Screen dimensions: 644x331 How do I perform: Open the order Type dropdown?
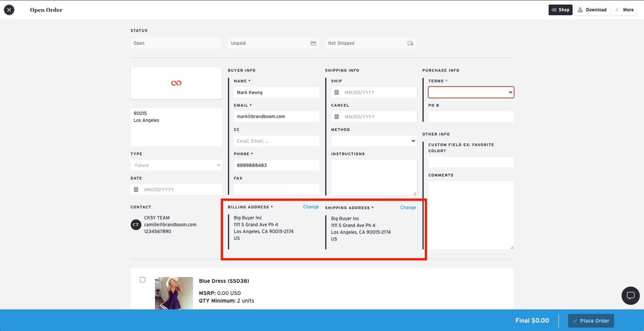(176, 165)
